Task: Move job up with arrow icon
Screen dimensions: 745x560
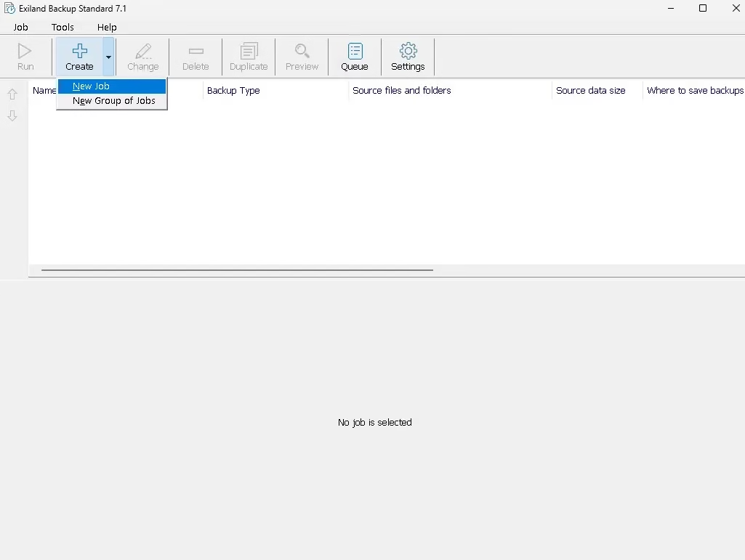Action: 12,94
